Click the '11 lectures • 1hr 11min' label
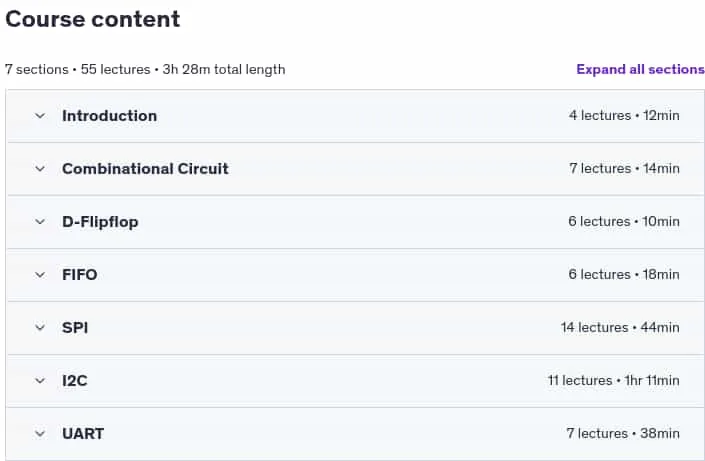The width and height of the screenshot is (705, 461). click(613, 380)
